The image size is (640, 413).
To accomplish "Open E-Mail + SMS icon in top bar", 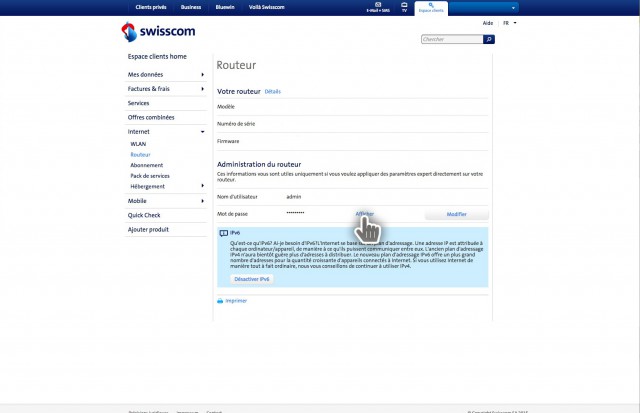I will point(378,7).
